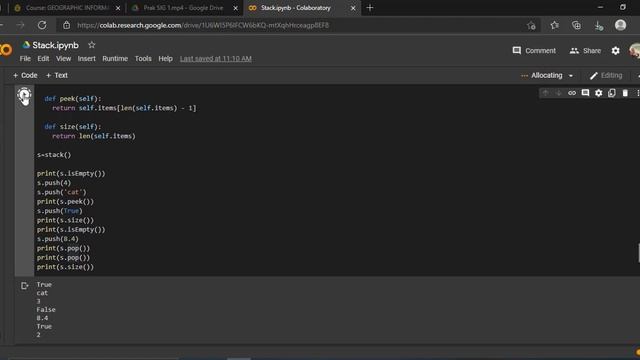Open browser favorites list

[x=554, y=25]
